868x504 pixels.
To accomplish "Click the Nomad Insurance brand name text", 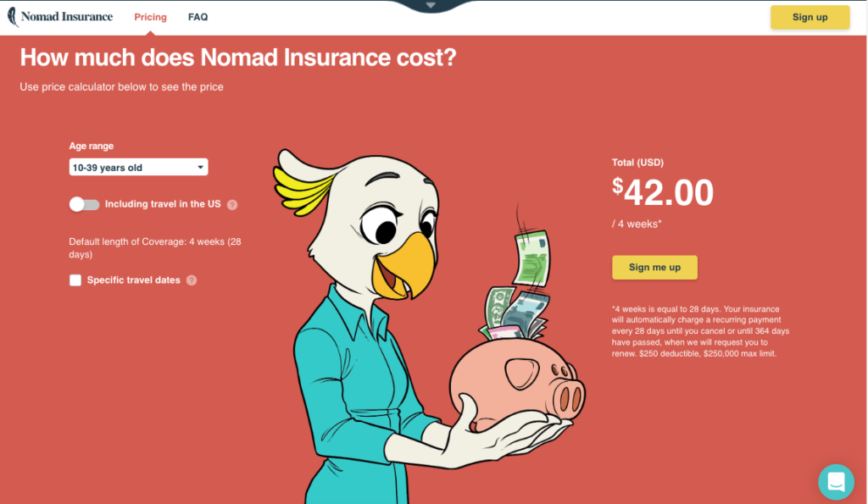I will click(x=67, y=17).
